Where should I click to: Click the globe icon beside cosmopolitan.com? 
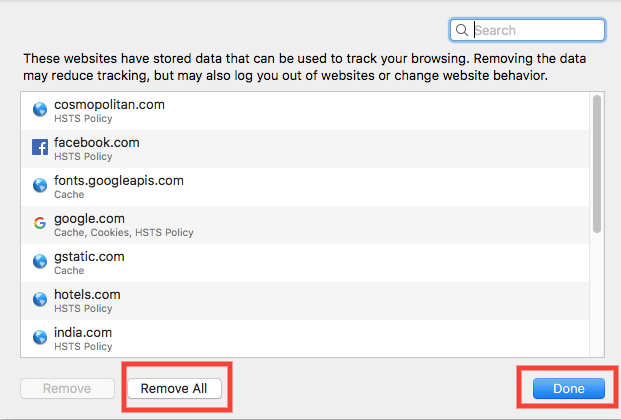click(40, 109)
